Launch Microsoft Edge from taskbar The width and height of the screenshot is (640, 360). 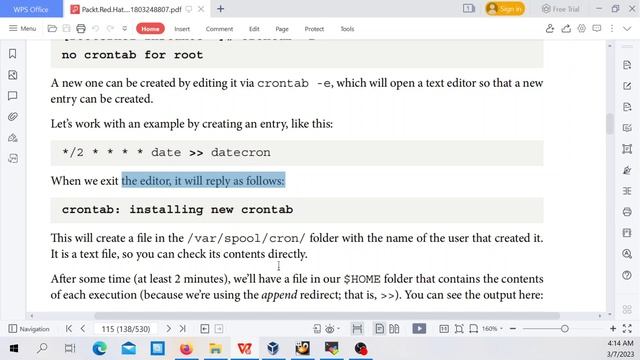(100, 349)
